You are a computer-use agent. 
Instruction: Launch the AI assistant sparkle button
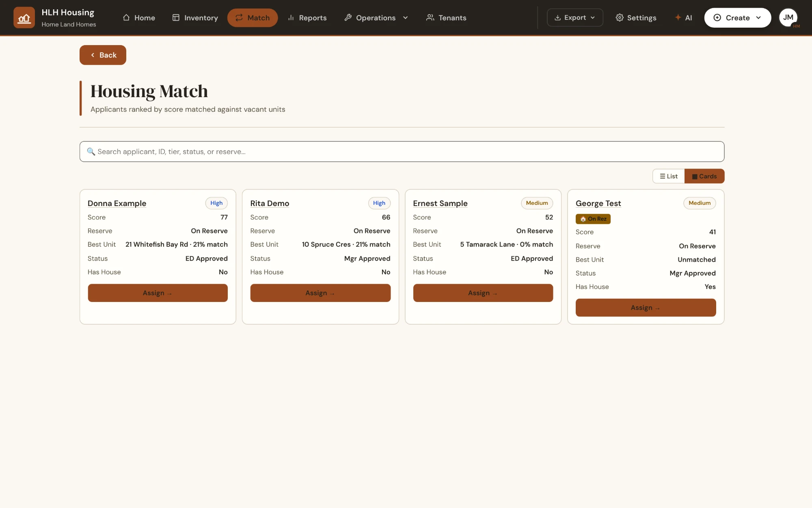683,18
